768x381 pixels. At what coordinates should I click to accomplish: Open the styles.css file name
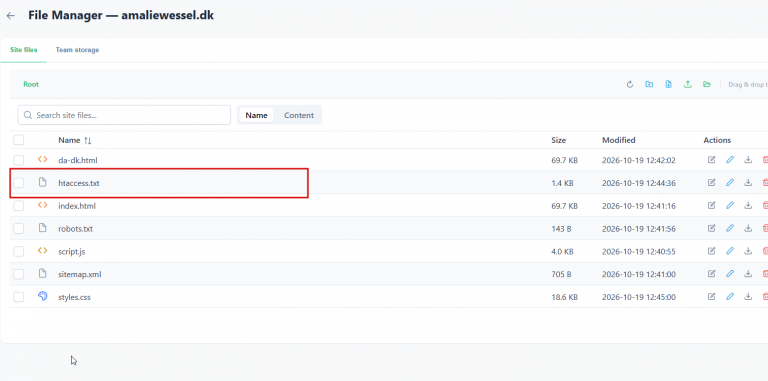[74, 297]
